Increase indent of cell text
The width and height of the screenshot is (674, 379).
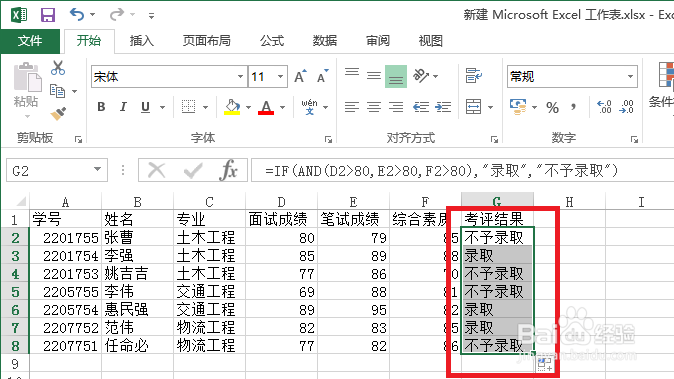[x=443, y=107]
